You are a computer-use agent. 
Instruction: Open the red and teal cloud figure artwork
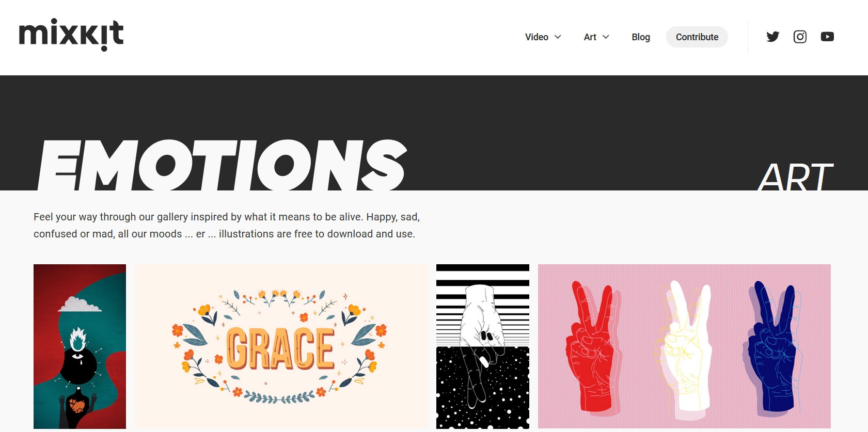tap(80, 346)
